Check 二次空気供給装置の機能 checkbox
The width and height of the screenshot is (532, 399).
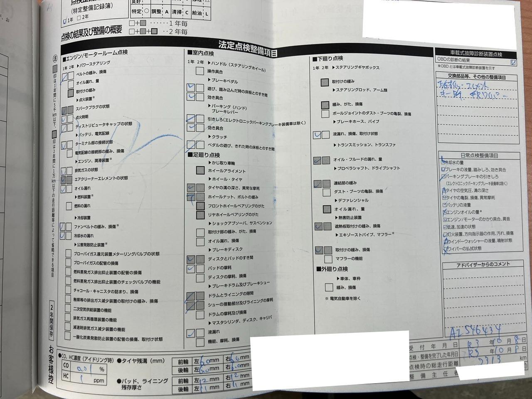68,309
